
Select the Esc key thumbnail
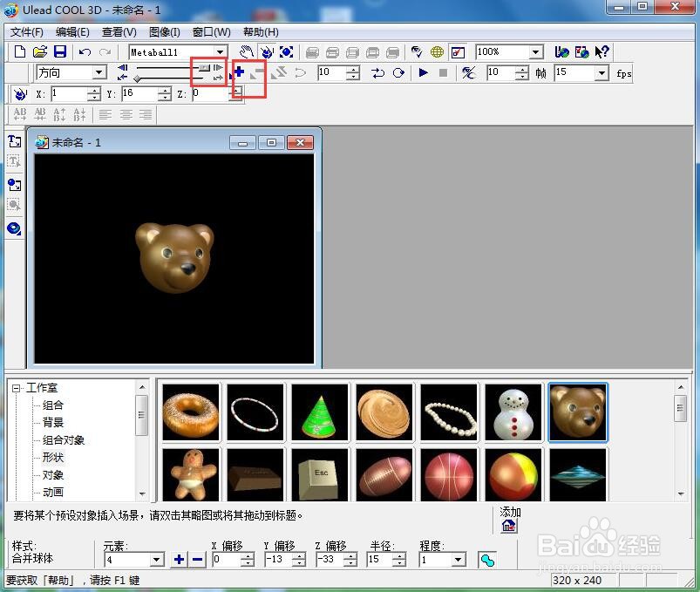click(320, 474)
